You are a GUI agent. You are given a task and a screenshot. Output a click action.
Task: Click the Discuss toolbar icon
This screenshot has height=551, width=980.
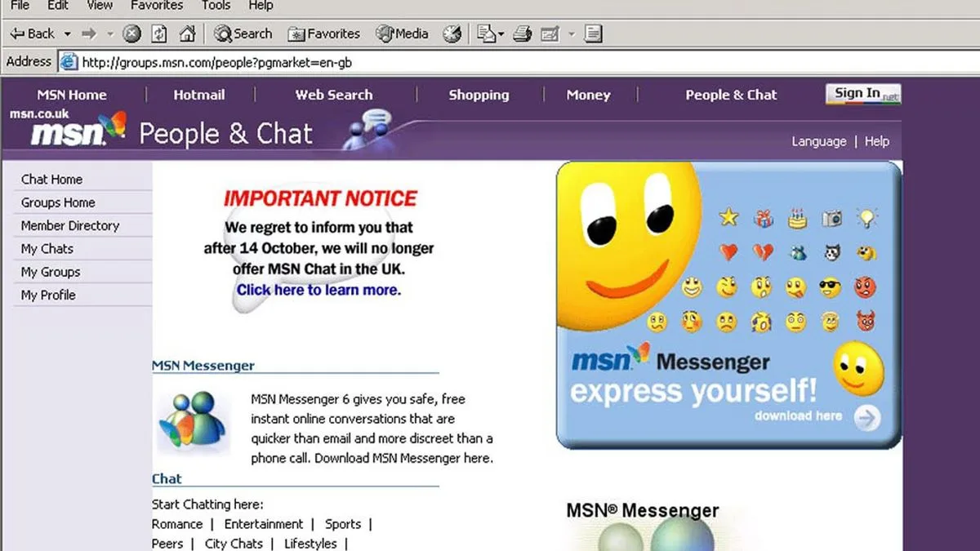point(594,33)
